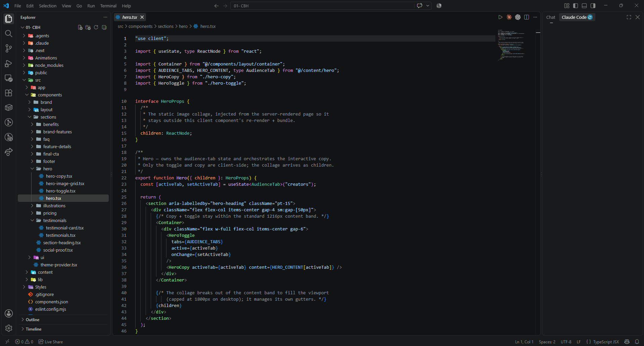Open the Search view in activity bar
The width and height of the screenshot is (644, 346).
[9, 34]
